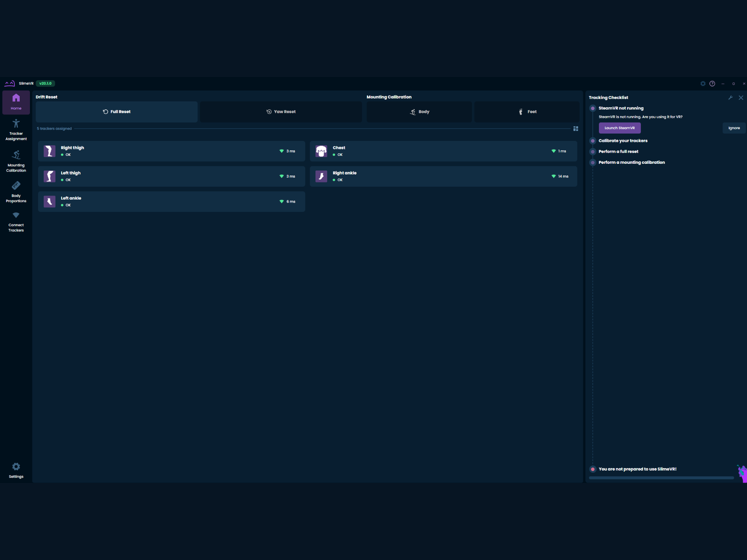The height and width of the screenshot is (560, 747).
Task: Click the Right ankle signal icon, 14 ms
Action: [554, 176]
